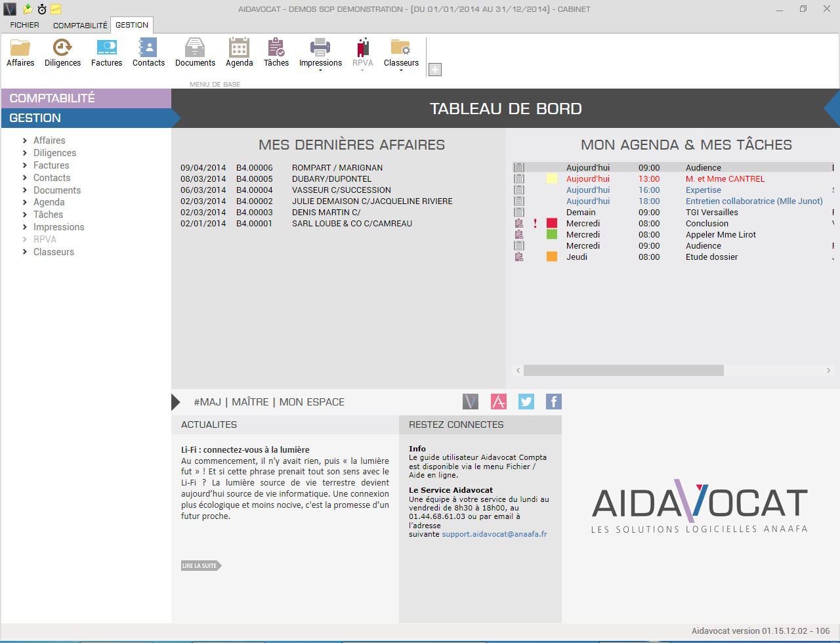Open case JULIE DEMAISON C/JACQUELINE RIVIERE
Screen dimensions: 840x643
[x=372, y=201]
